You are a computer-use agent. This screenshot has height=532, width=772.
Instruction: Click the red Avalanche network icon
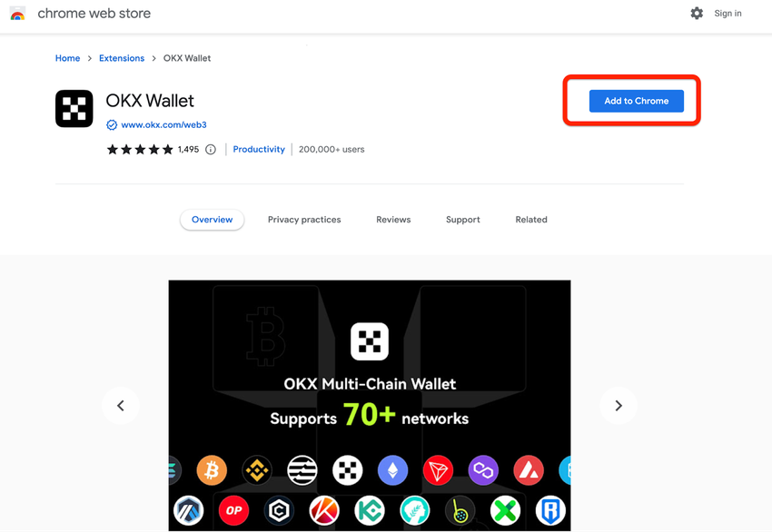(529, 470)
